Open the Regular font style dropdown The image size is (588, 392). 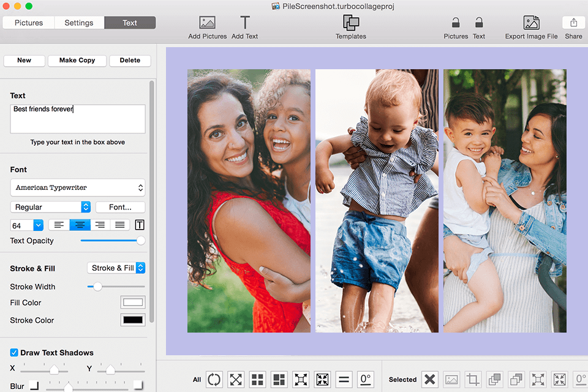point(50,207)
